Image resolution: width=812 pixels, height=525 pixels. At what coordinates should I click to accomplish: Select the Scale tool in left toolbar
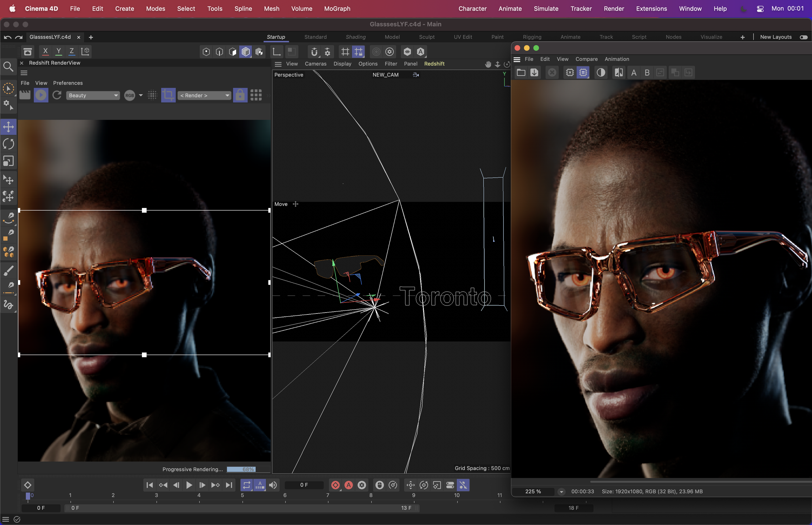pyautogui.click(x=8, y=161)
